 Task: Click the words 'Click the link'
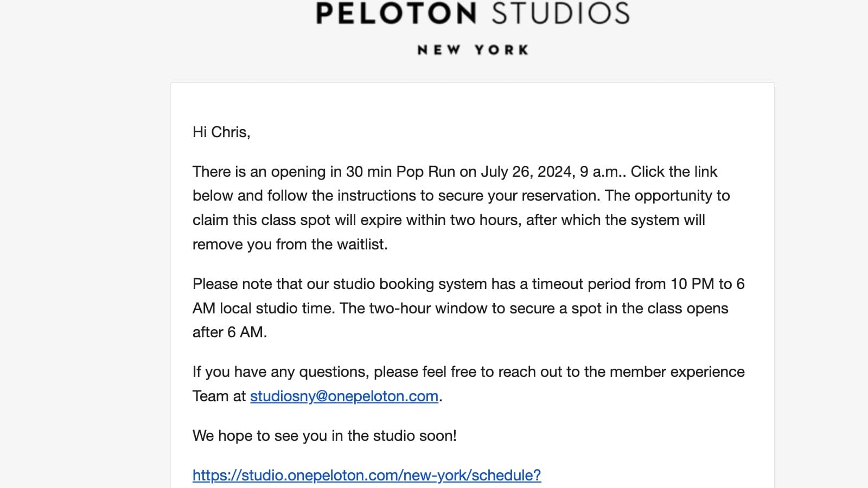pyautogui.click(x=674, y=172)
